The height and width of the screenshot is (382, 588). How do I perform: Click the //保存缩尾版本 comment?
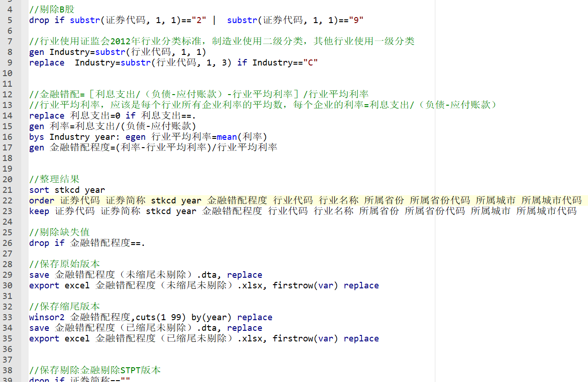(x=64, y=306)
